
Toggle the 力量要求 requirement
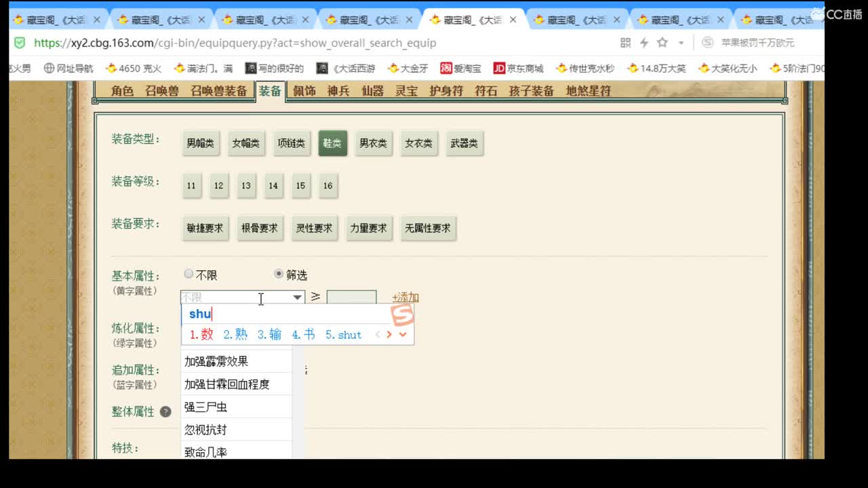368,228
